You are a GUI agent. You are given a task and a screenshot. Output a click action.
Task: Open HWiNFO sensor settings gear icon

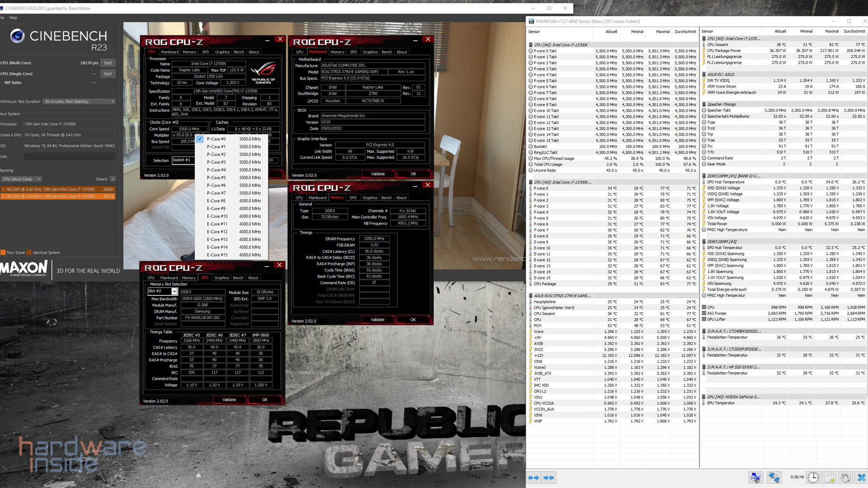pyautogui.click(x=846, y=477)
